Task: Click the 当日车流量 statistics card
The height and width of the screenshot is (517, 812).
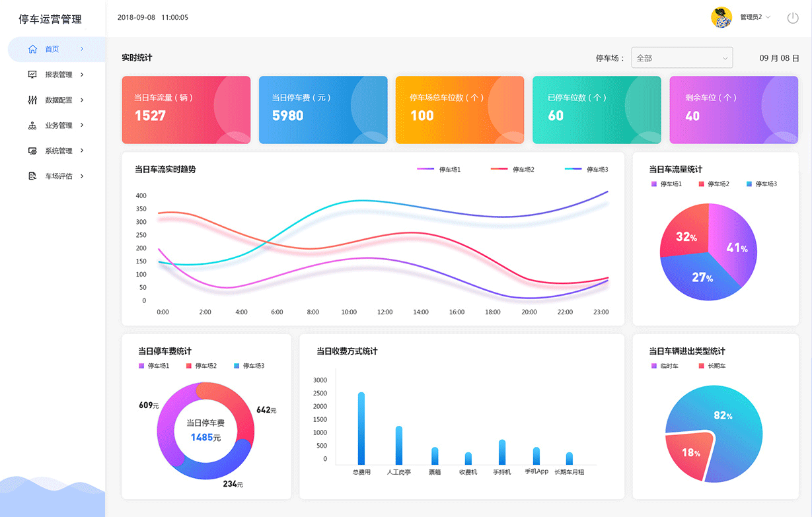Action: tap(186, 110)
